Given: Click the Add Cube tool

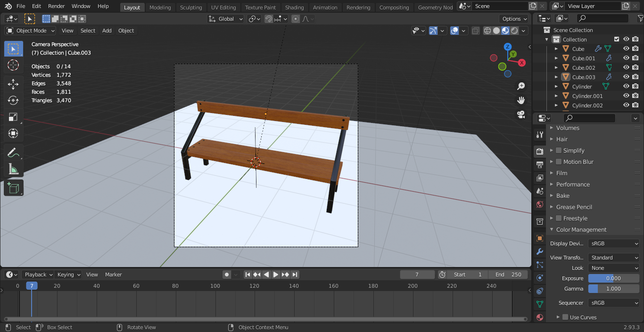Looking at the screenshot, I should coord(13,188).
